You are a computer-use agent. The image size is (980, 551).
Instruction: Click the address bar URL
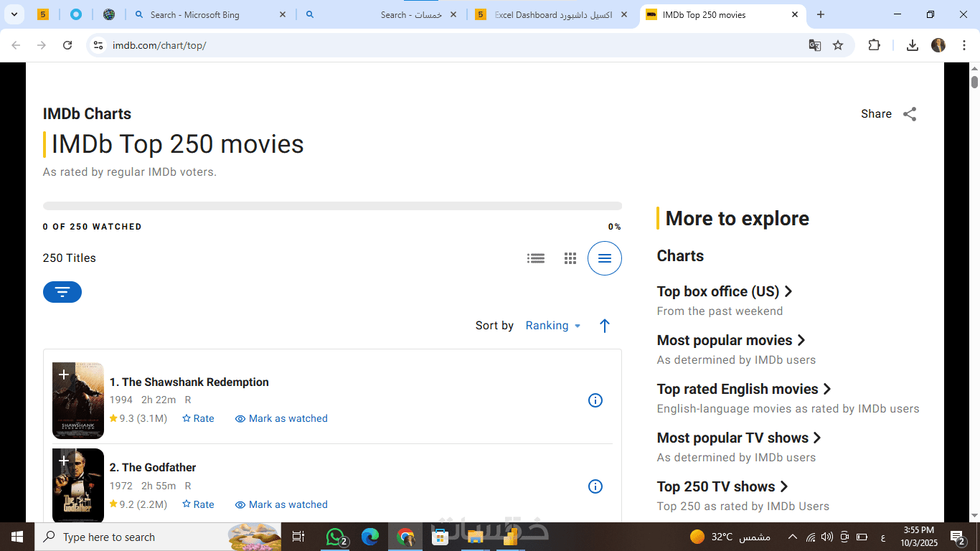point(159,45)
